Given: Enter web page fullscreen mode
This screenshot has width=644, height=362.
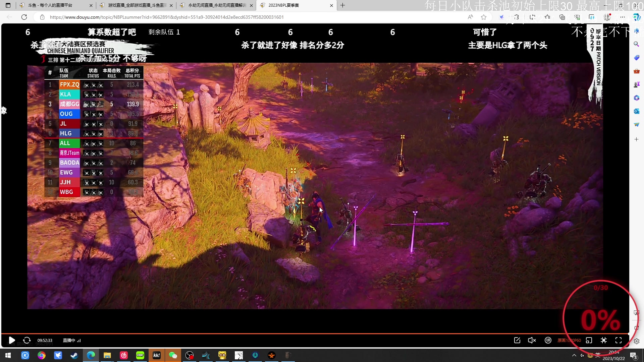Looking at the screenshot, I should (x=604, y=340).
